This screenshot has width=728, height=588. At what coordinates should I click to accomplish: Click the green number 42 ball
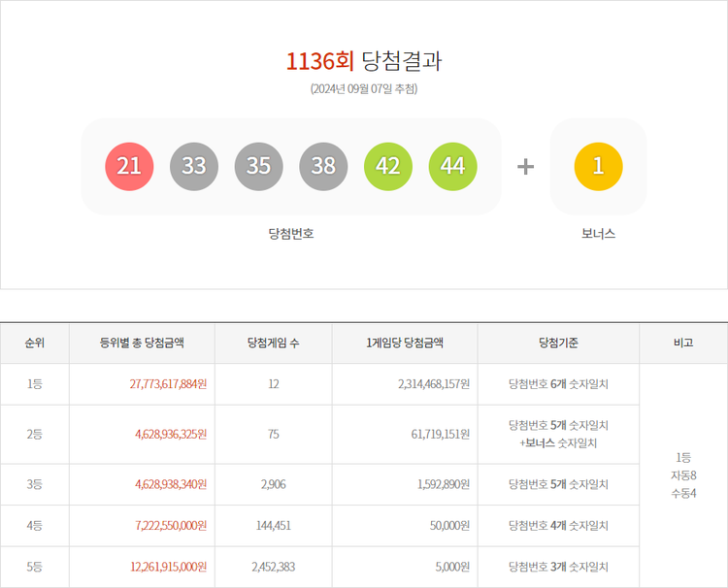click(387, 166)
